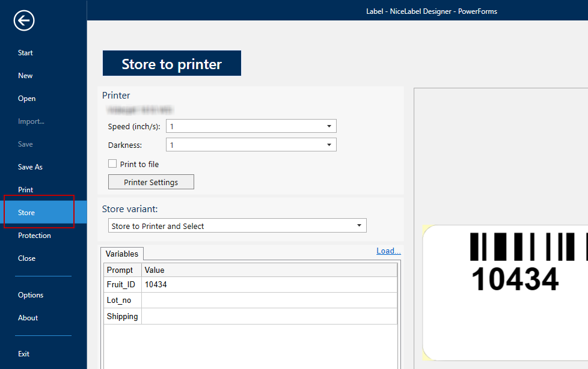Image resolution: width=588 pixels, height=369 pixels.
Task: Open the Start menu entry
Action: [25, 53]
